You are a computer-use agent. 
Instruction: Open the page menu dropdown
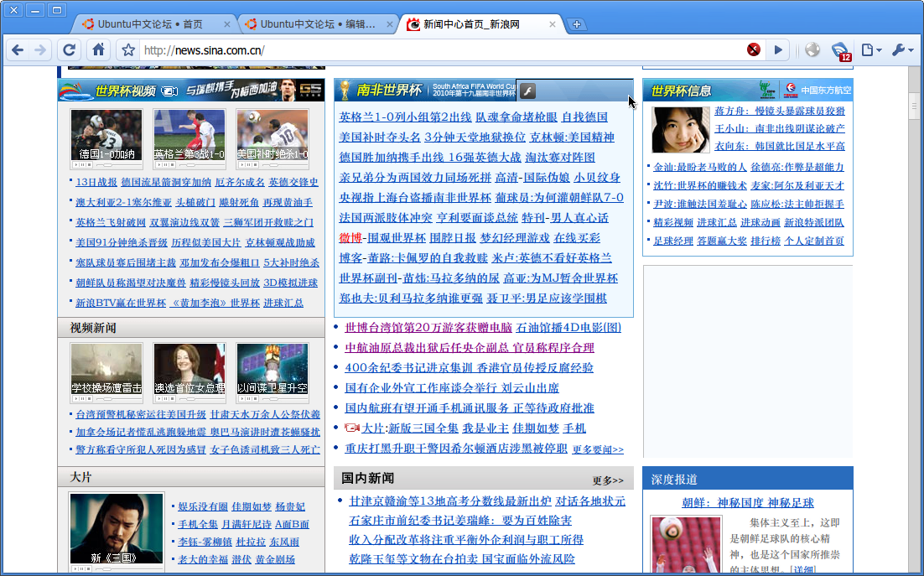click(x=871, y=50)
